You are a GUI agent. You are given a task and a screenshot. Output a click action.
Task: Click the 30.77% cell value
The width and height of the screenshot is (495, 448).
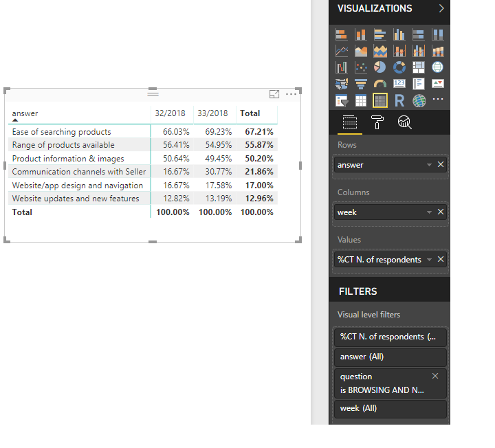(x=219, y=172)
